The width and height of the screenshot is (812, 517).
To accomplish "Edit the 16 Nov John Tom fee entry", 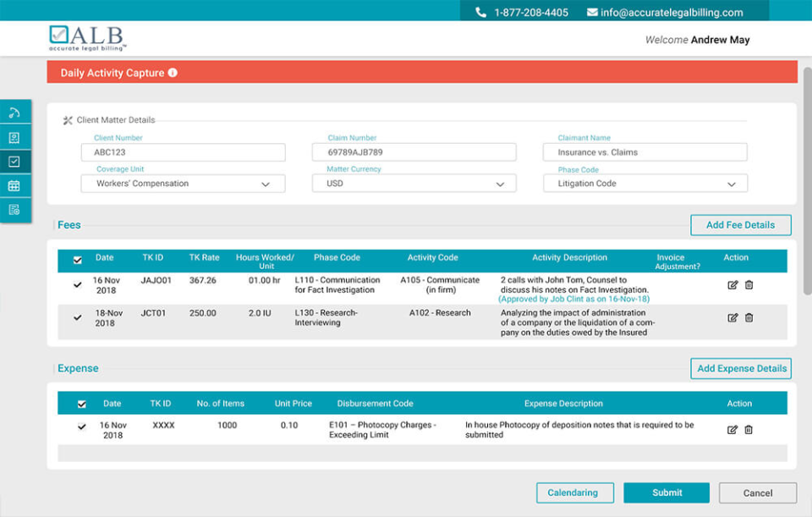I will pyautogui.click(x=732, y=285).
